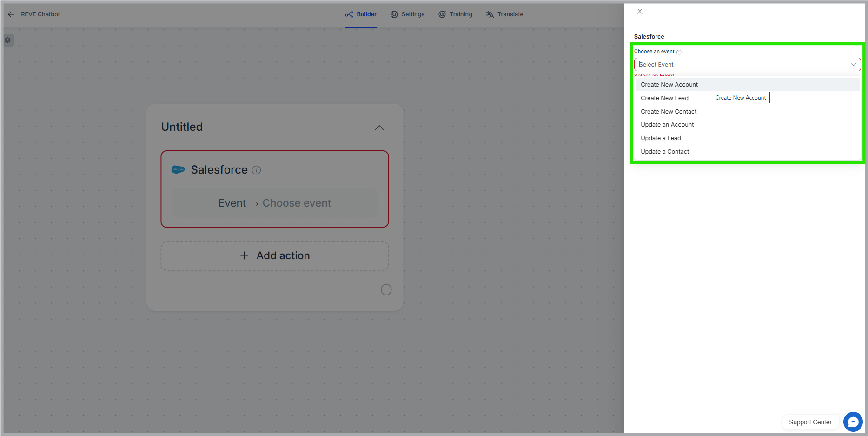Open the Training tab
Viewport: 868px width, 436px height.
coord(456,14)
